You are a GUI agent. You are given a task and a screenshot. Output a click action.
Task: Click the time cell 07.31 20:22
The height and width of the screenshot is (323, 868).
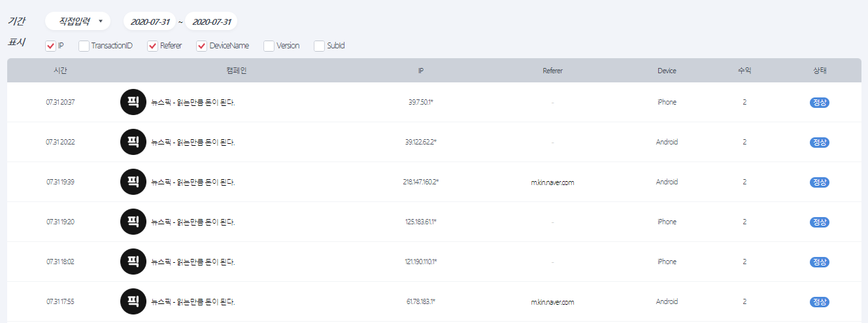(60, 143)
